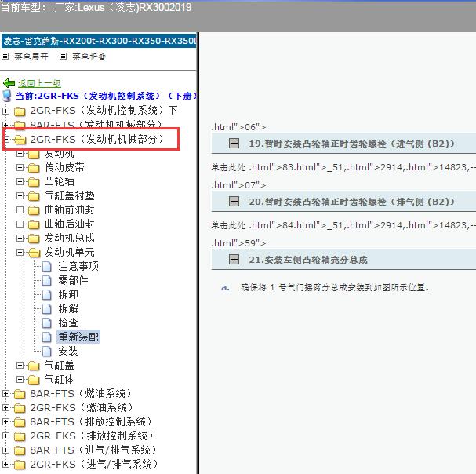The width and height of the screenshot is (476, 474).
Task: Expand the 气缸体 folder
Action: 20,379
